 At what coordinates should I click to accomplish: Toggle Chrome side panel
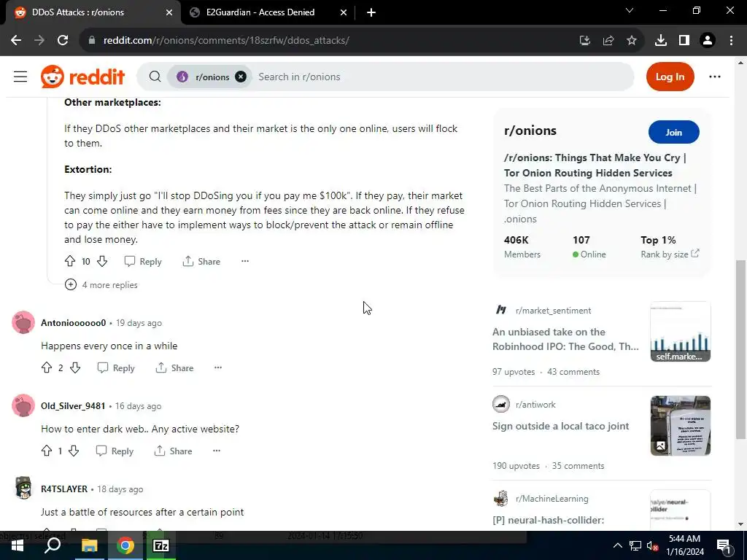(684, 41)
